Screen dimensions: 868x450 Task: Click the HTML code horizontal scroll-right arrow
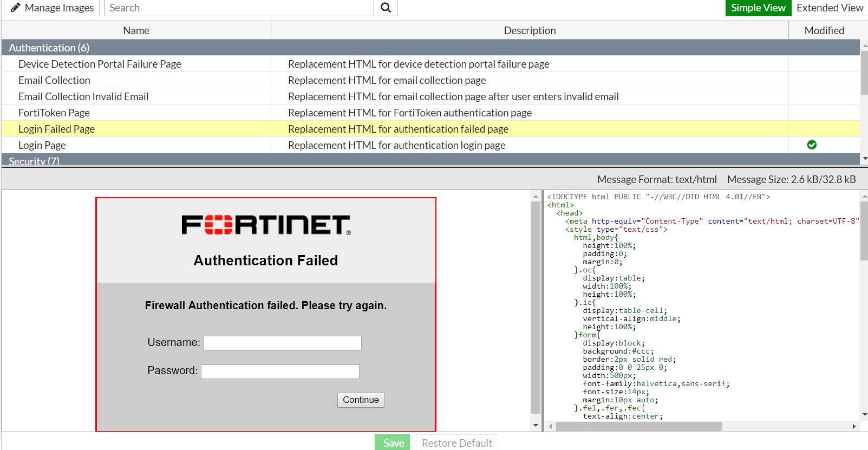pyautogui.click(x=854, y=426)
